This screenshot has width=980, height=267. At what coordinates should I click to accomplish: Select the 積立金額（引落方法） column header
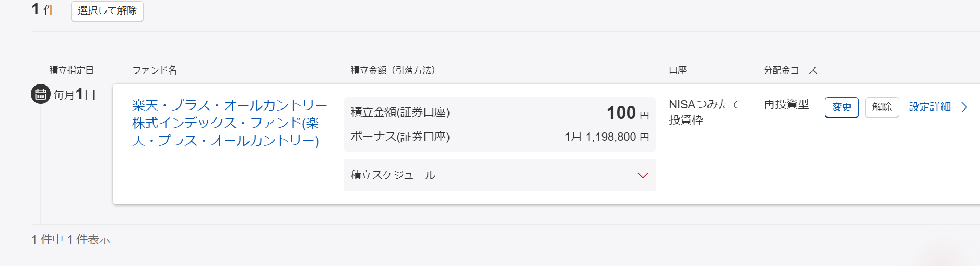point(393,70)
